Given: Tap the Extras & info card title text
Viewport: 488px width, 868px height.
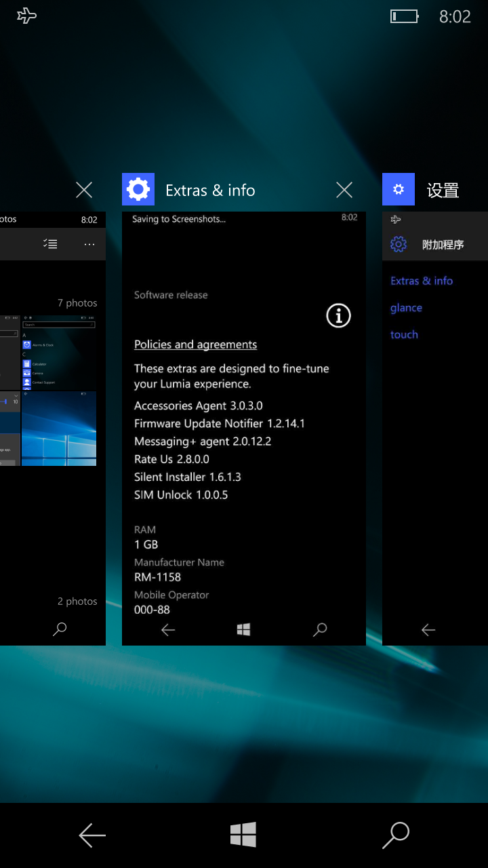Looking at the screenshot, I should (210, 191).
